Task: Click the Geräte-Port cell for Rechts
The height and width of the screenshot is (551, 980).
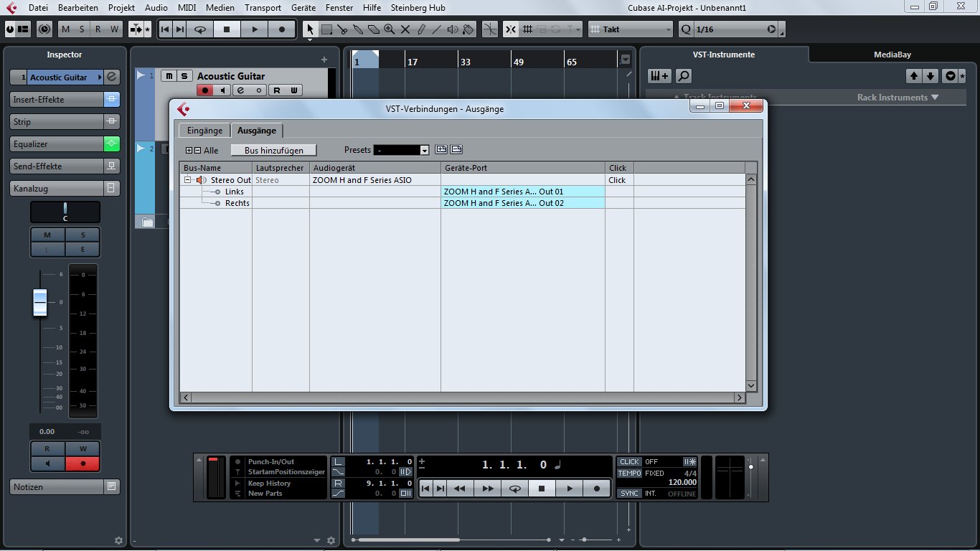Action: pyautogui.click(x=523, y=203)
